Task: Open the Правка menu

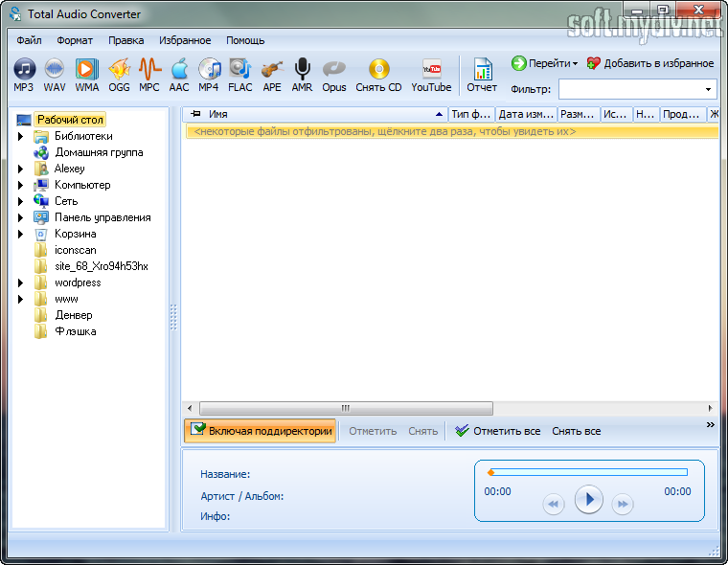Action: click(x=125, y=40)
